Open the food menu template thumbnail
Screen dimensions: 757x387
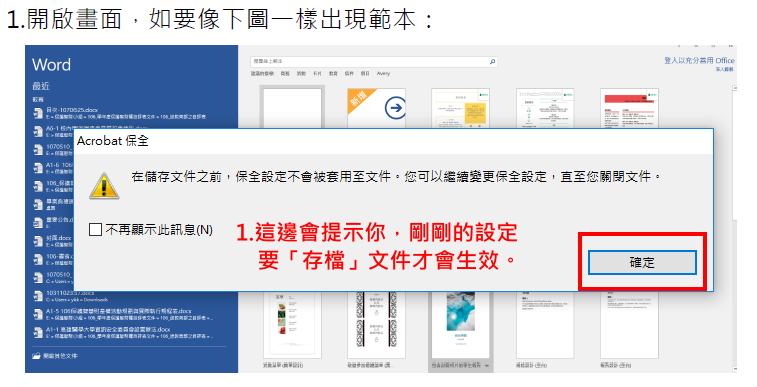[x=292, y=324]
